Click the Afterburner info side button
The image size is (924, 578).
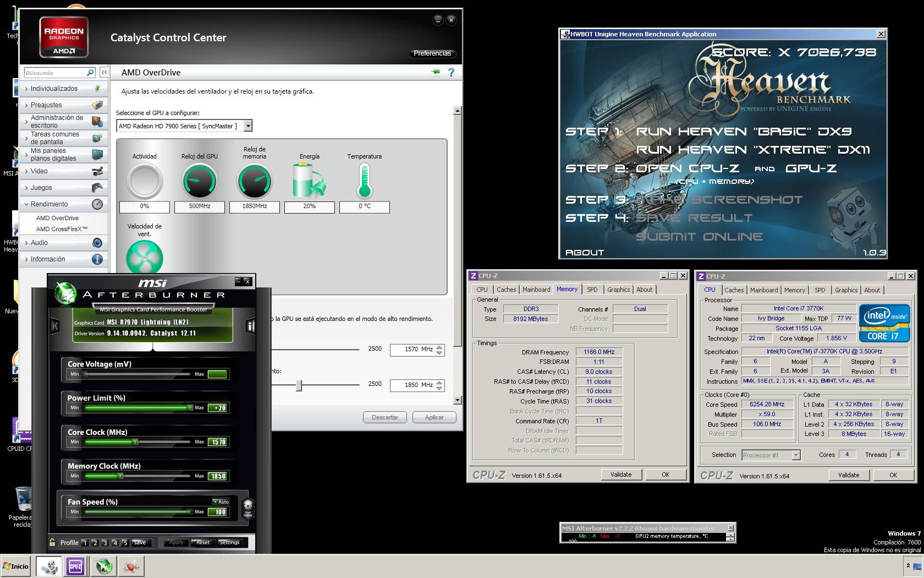(x=250, y=326)
